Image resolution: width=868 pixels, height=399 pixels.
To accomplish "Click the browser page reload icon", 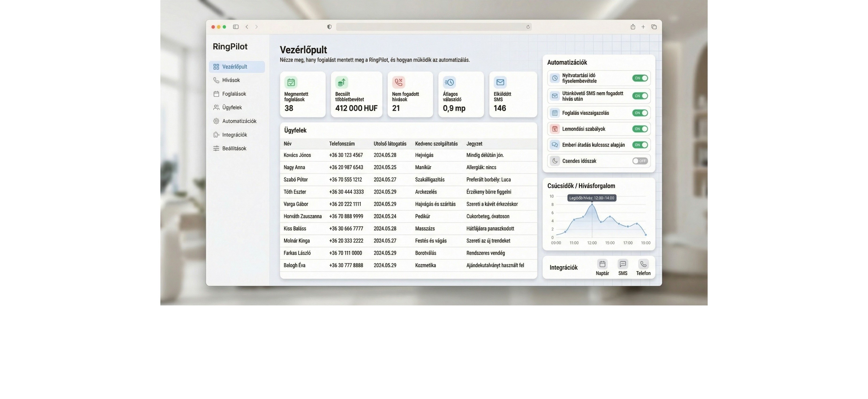I will pyautogui.click(x=528, y=27).
